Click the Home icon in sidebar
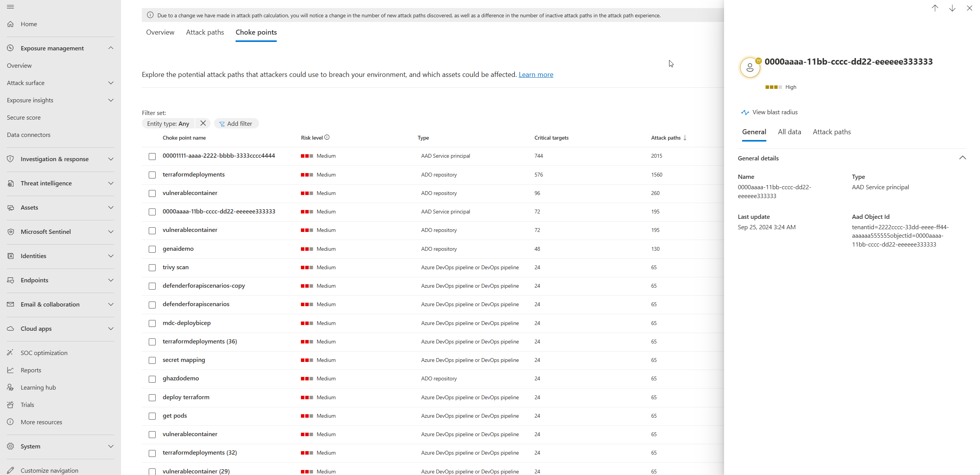The width and height of the screenshot is (980, 475). click(10, 24)
